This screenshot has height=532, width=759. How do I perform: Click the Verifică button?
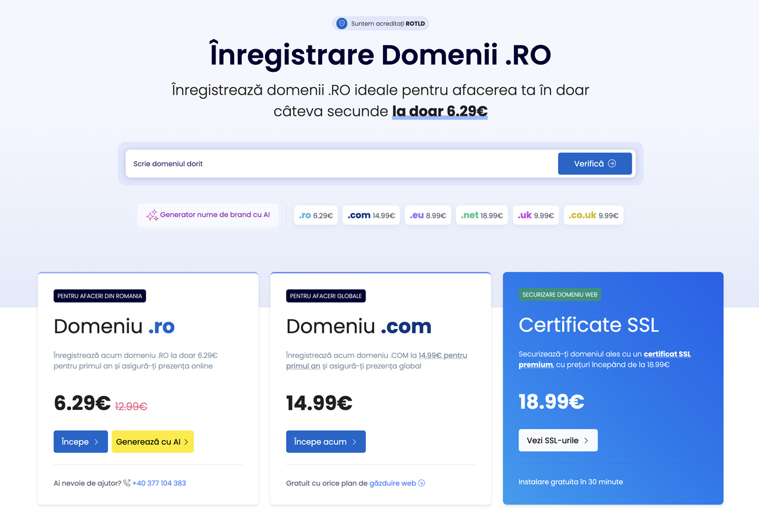pyautogui.click(x=595, y=164)
